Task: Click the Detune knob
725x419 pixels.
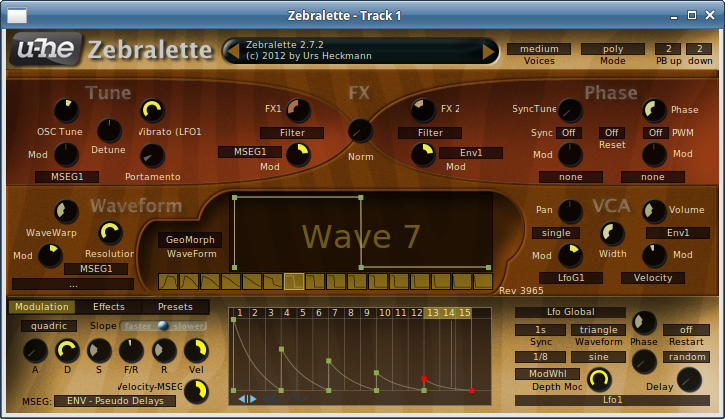Action: [109, 130]
